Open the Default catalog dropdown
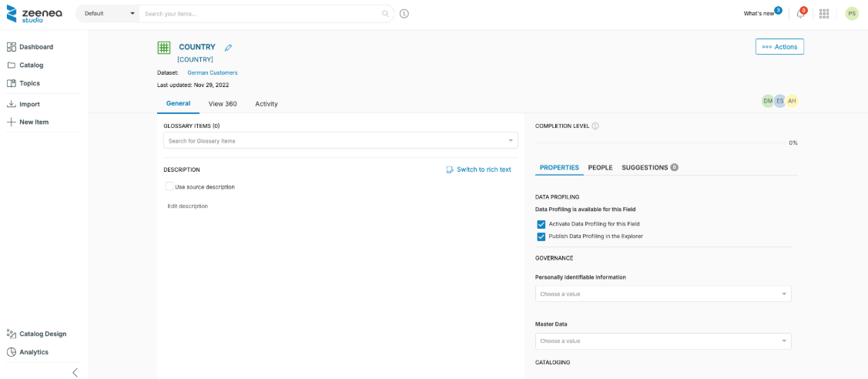868x379 pixels. [107, 14]
